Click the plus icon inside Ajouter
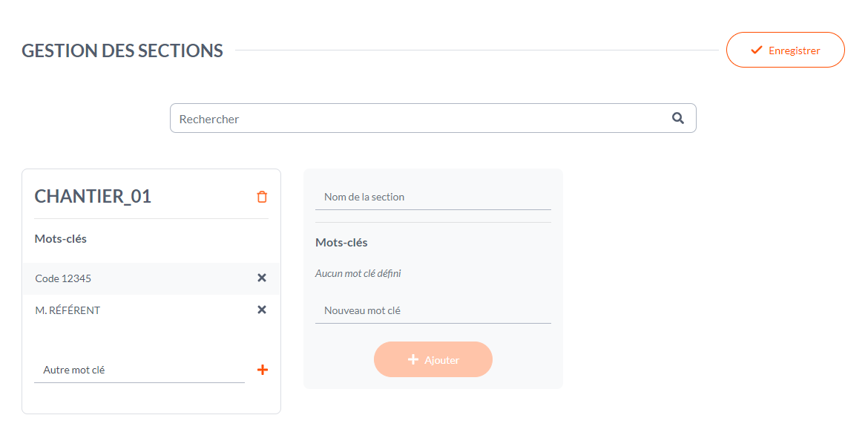 (413, 359)
